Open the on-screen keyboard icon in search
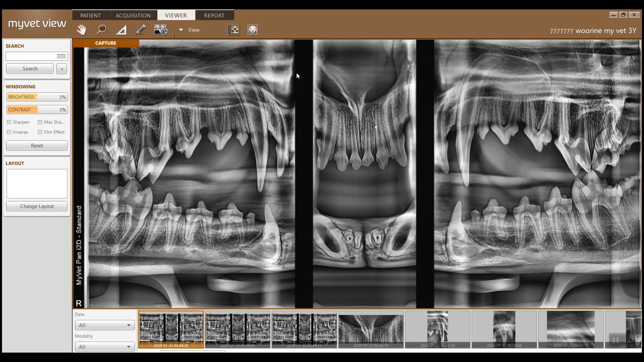This screenshot has width=644, height=362. [61, 56]
